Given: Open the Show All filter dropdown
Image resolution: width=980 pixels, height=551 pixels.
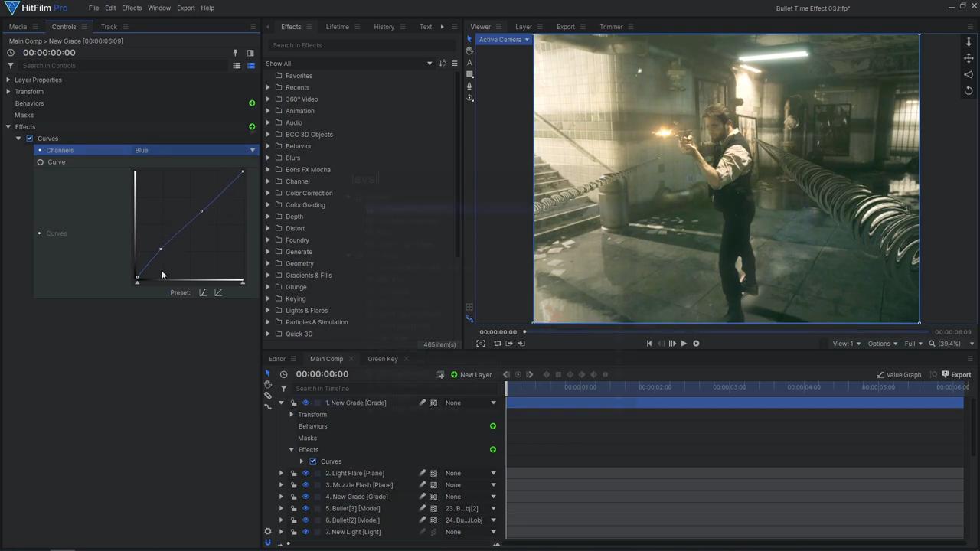Looking at the screenshot, I should coord(349,64).
